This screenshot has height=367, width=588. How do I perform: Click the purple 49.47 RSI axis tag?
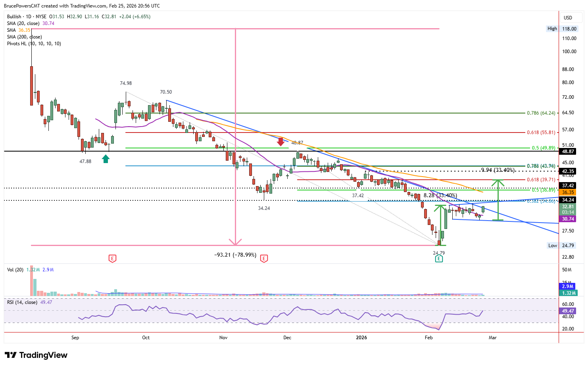(568, 311)
